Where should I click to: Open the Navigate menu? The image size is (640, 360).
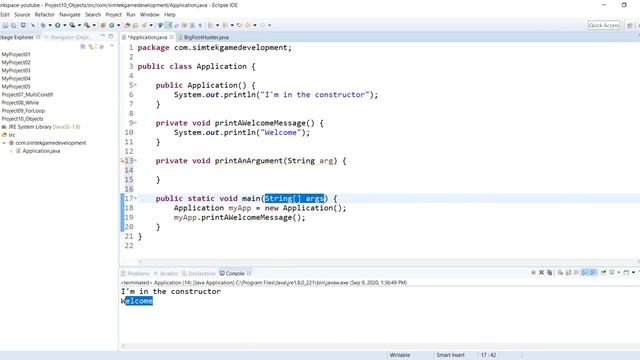[x=70, y=14]
